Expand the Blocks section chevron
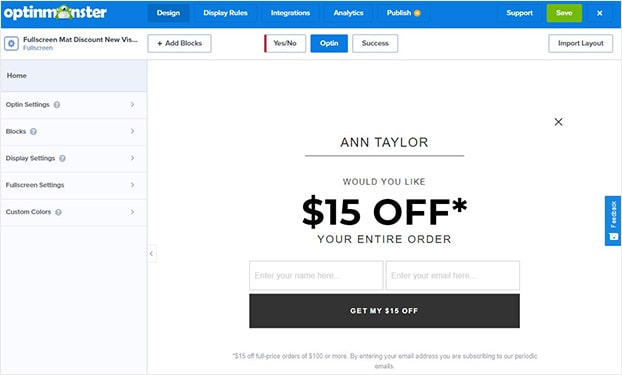Image resolution: width=622 pixels, height=375 pixels. 132,131
